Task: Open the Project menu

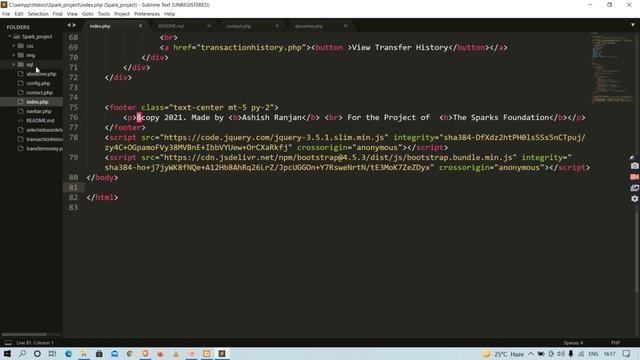Action: [x=122, y=14]
